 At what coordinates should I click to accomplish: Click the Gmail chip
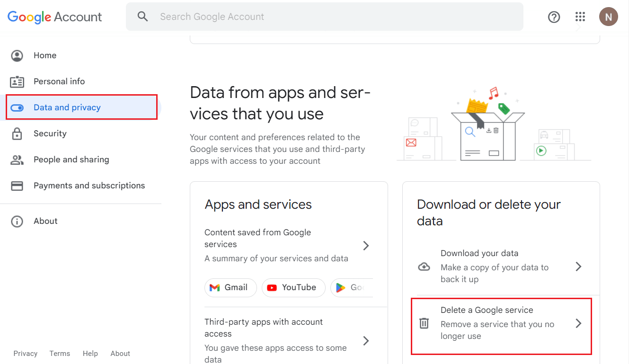[x=230, y=287]
